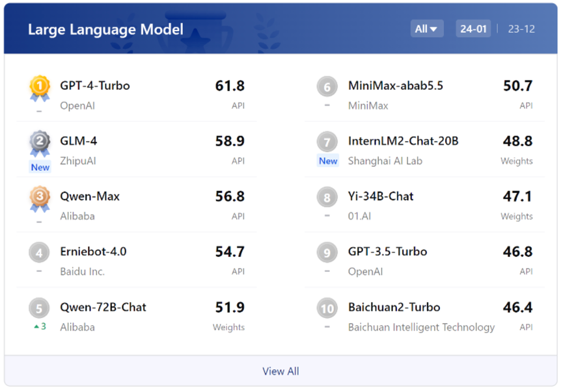The width and height of the screenshot is (563, 392).
Task: Click the gray rank 4 badge
Action: [x=39, y=252]
